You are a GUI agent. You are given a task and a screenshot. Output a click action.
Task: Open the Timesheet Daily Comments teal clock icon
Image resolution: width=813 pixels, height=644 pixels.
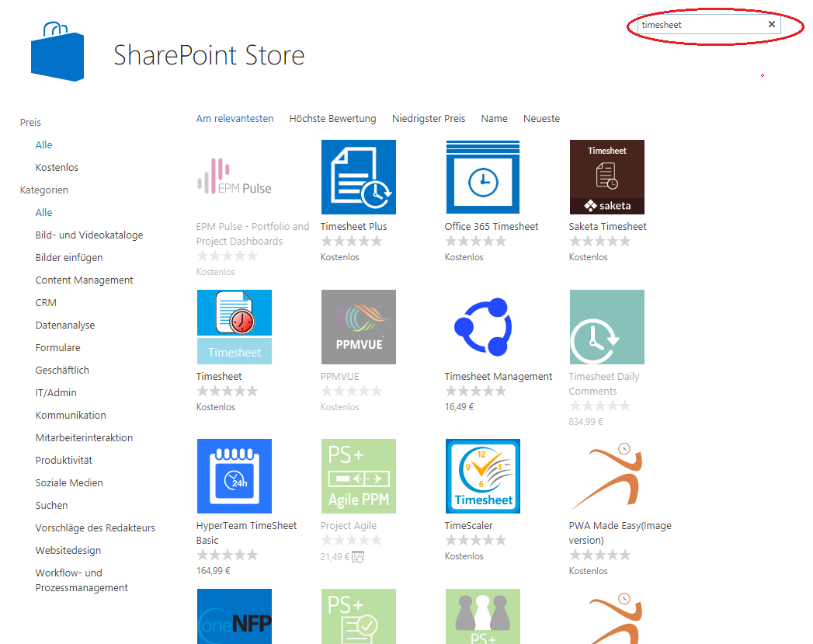click(607, 327)
